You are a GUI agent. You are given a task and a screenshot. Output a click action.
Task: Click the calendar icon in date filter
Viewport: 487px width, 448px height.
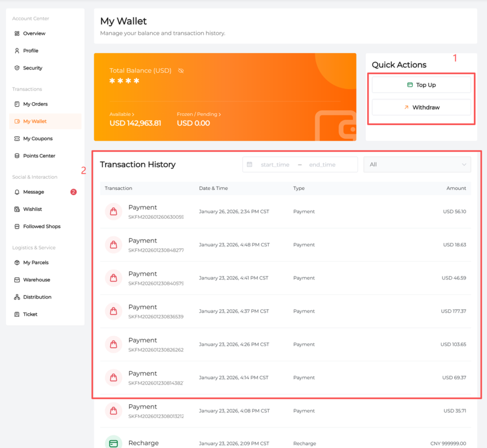click(x=250, y=165)
